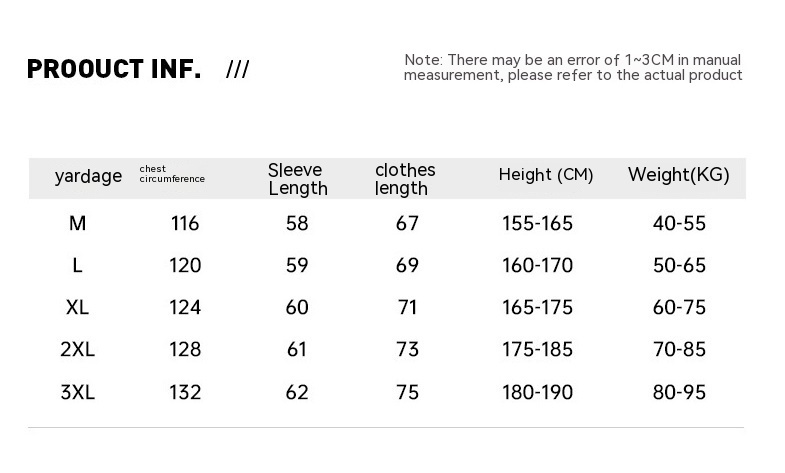This screenshot has width=785, height=473.
Task: Click the L size row label
Action: tap(77, 266)
